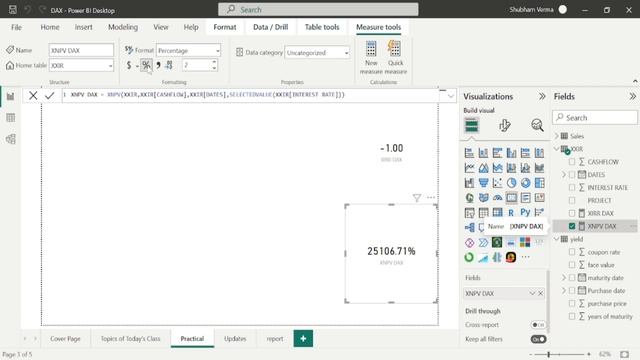The height and width of the screenshot is (360, 640).
Task: Collapse the Fields pane chevrons
Action: point(632,97)
